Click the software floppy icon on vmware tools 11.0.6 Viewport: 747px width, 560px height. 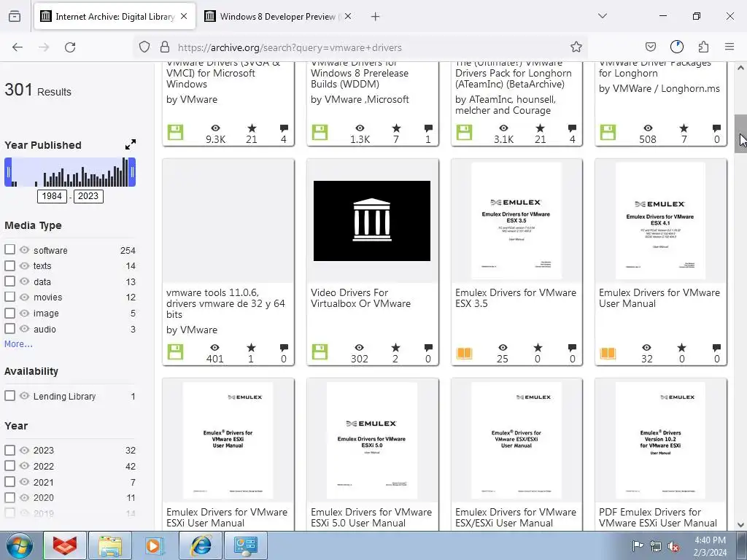pos(175,352)
